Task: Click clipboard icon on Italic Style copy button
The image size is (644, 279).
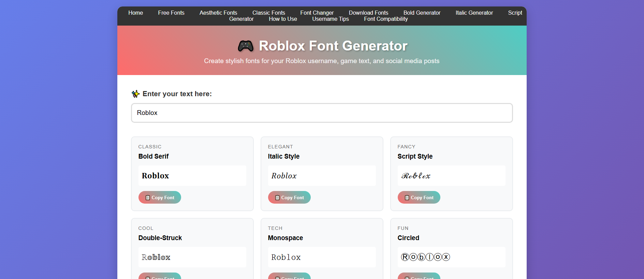Action: pyautogui.click(x=277, y=197)
